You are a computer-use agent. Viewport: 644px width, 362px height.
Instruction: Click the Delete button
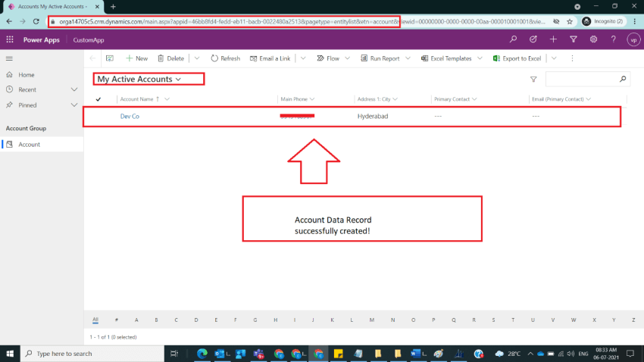pos(171,58)
